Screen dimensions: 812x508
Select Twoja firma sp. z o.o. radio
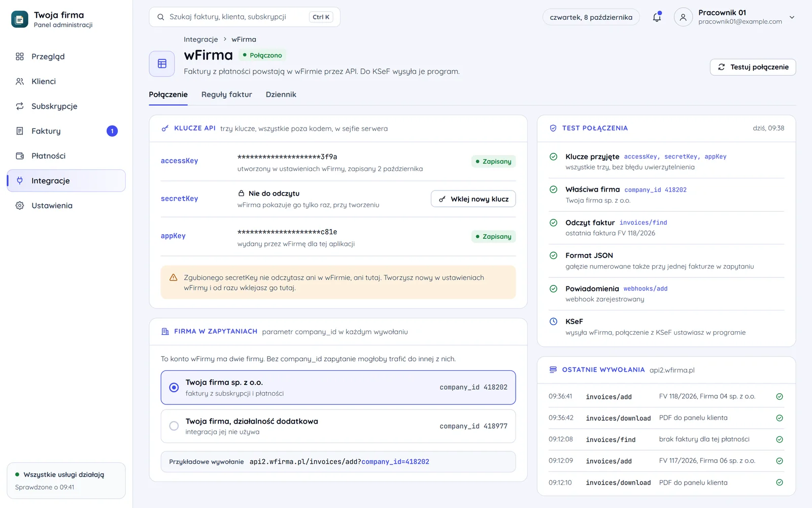174,388
